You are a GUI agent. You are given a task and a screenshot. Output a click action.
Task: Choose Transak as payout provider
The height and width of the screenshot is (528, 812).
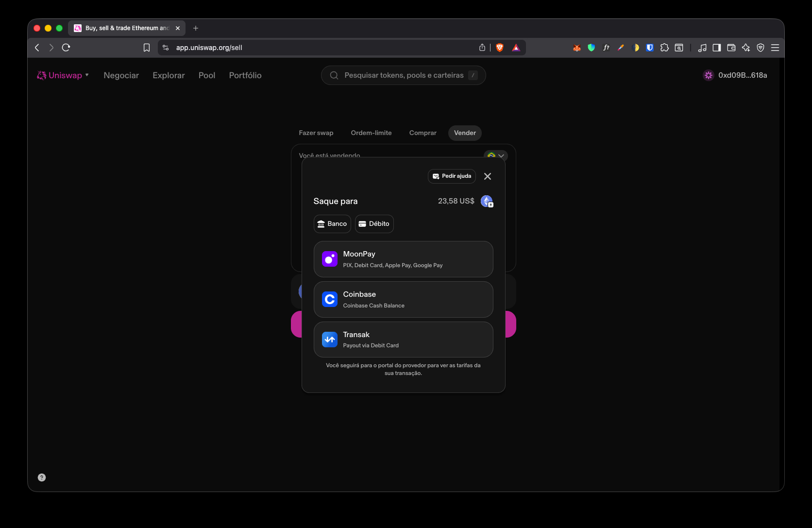coord(404,340)
